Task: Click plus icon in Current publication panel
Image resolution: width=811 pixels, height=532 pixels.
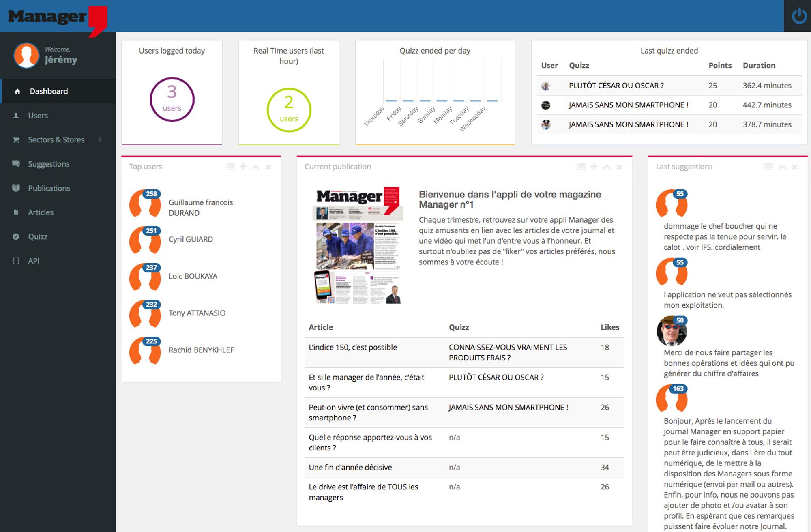Action: point(594,167)
